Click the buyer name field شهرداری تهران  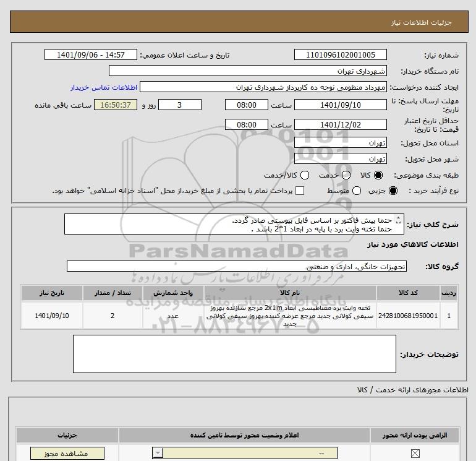248,71
